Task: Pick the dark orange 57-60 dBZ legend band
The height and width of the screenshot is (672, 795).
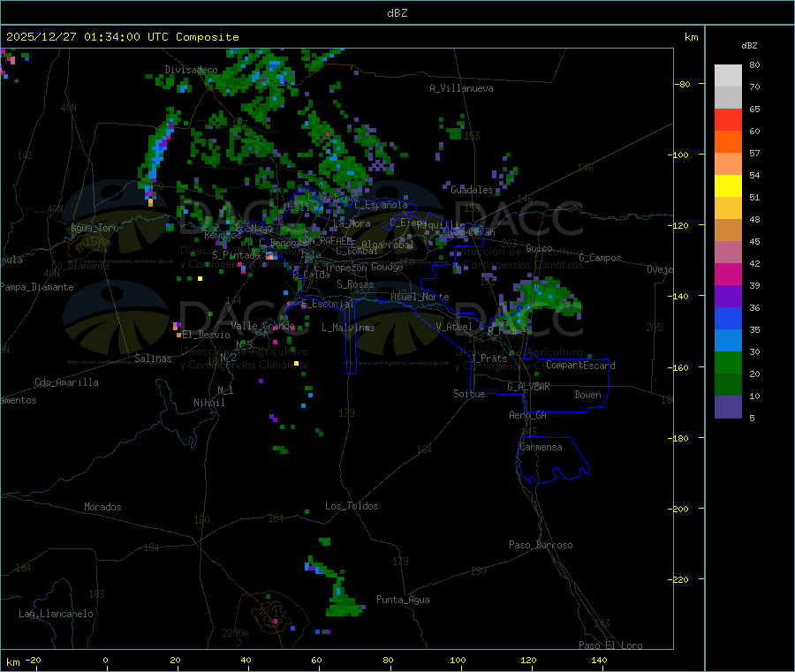Action: click(x=728, y=142)
